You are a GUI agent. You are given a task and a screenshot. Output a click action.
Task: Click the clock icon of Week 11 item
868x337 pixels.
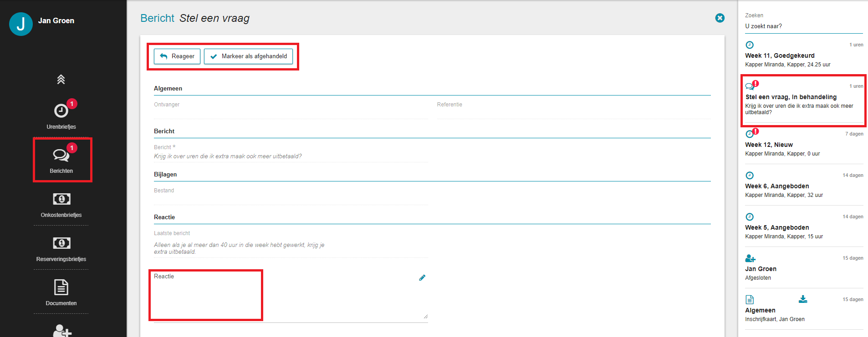[x=750, y=45]
